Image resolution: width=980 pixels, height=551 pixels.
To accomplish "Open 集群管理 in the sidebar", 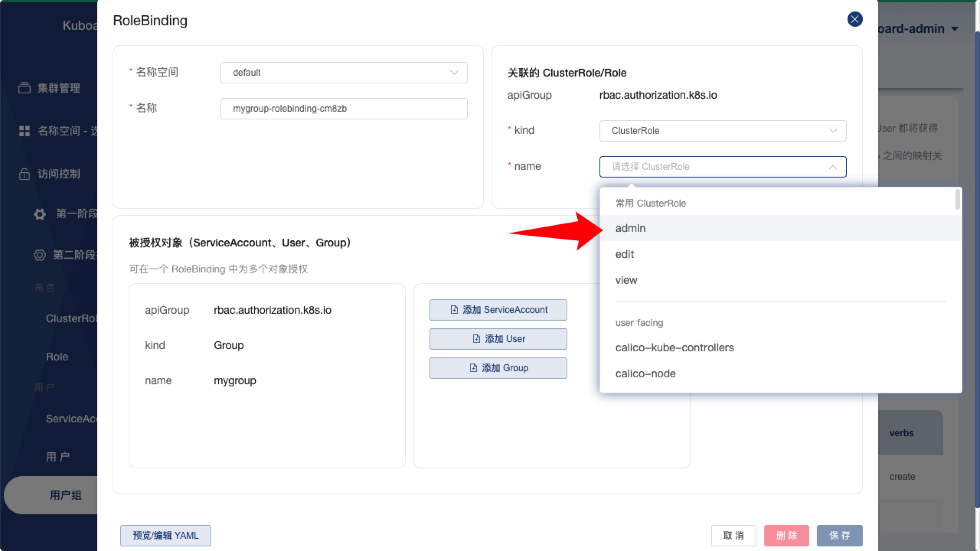I will click(x=59, y=88).
